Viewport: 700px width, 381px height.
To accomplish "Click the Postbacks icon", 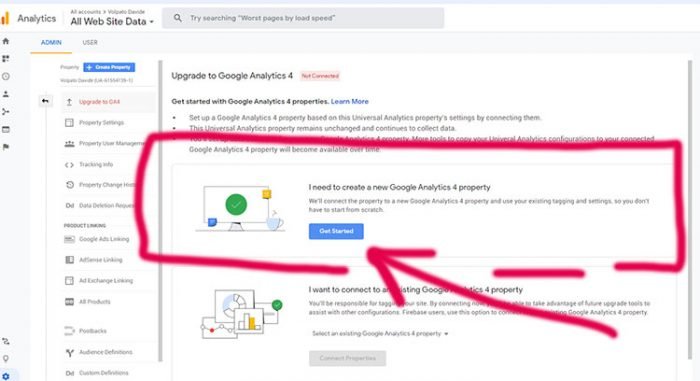I will click(69, 331).
